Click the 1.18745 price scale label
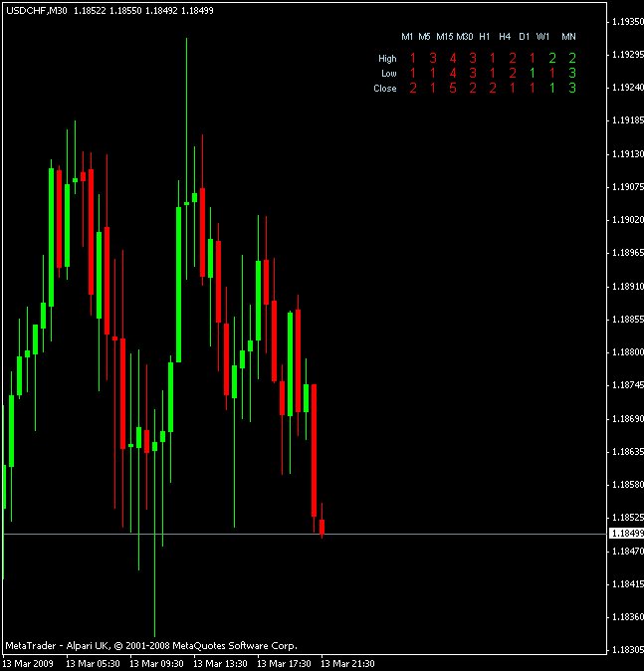The width and height of the screenshot is (644, 671). click(628, 385)
